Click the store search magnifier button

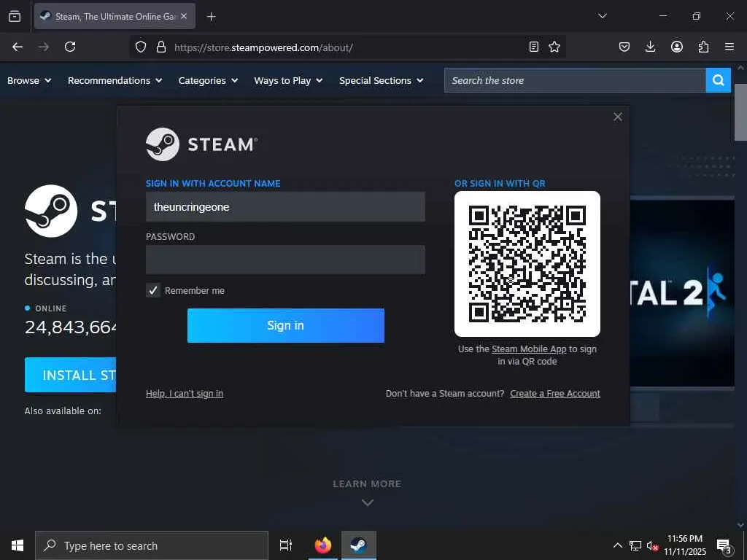(719, 80)
